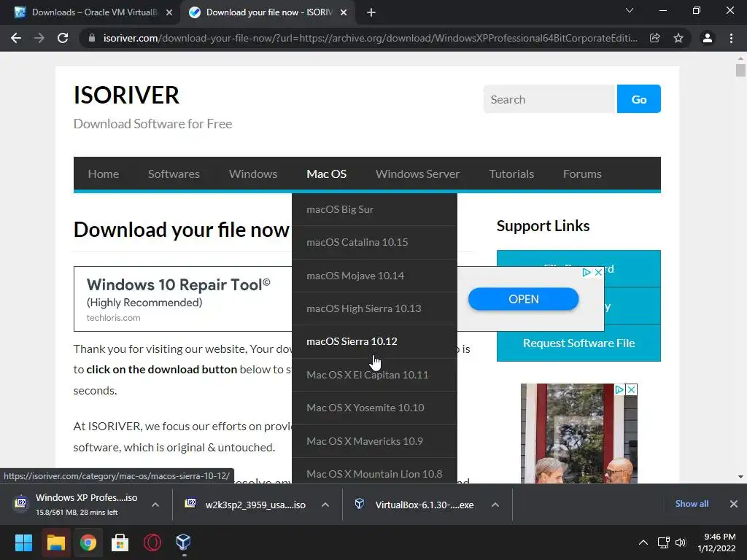Open the Softwares navigation item
747x560 pixels.
point(174,174)
